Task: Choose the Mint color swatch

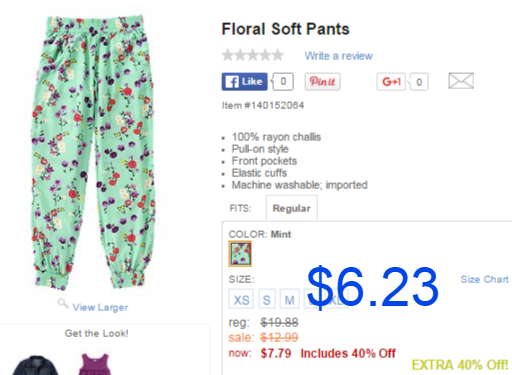Action: click(240, 254)
